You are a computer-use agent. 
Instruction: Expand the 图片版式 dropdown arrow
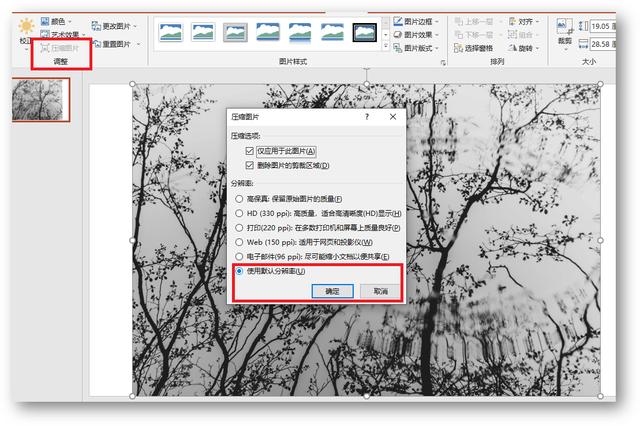pyautogui.click(x=437, y=49)
